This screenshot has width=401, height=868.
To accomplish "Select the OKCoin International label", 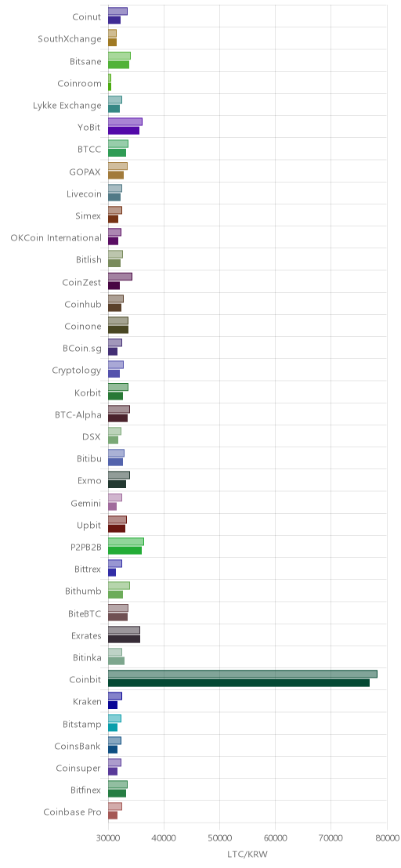I will point(56,238).
